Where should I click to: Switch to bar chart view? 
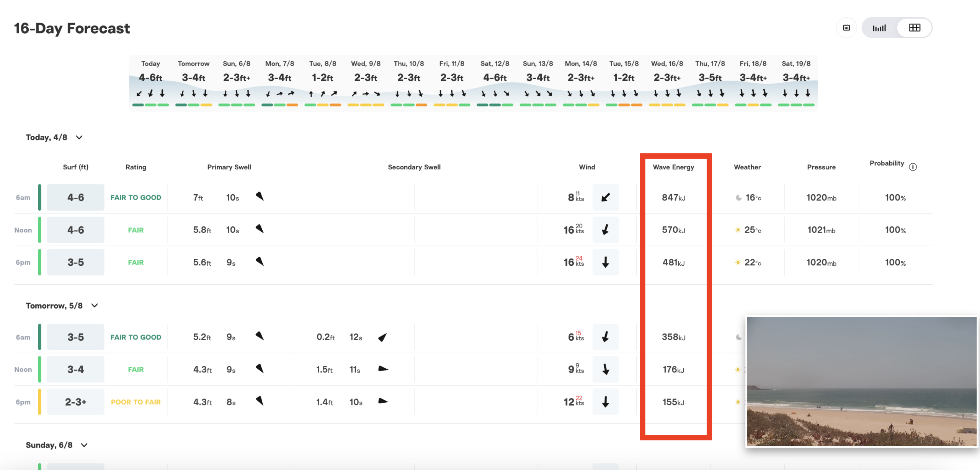click(879, 28)
